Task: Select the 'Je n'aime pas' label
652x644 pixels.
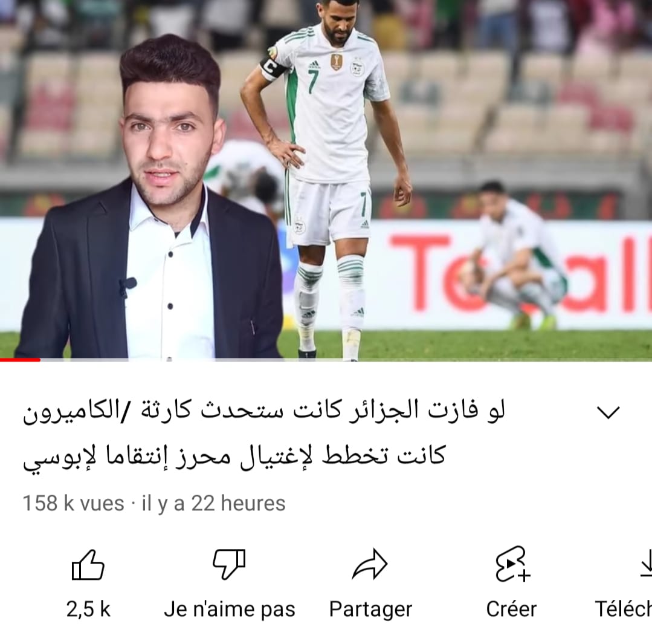Action: (x=230, y=610)
